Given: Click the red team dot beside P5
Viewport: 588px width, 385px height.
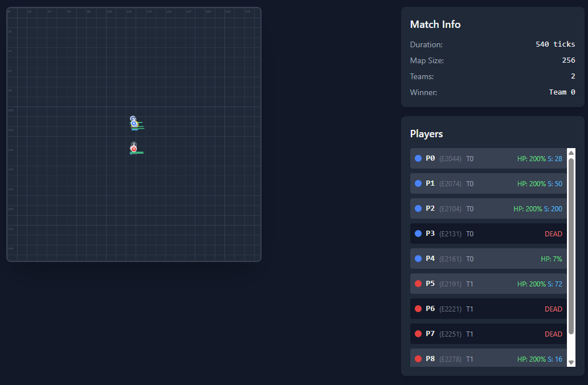Looking at the screenshot, I should click(418, 284).
